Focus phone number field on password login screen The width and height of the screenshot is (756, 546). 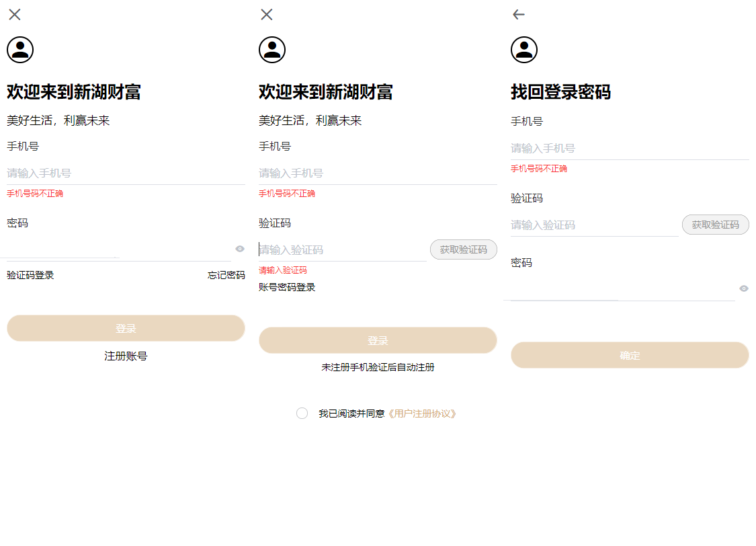point(126,173)
